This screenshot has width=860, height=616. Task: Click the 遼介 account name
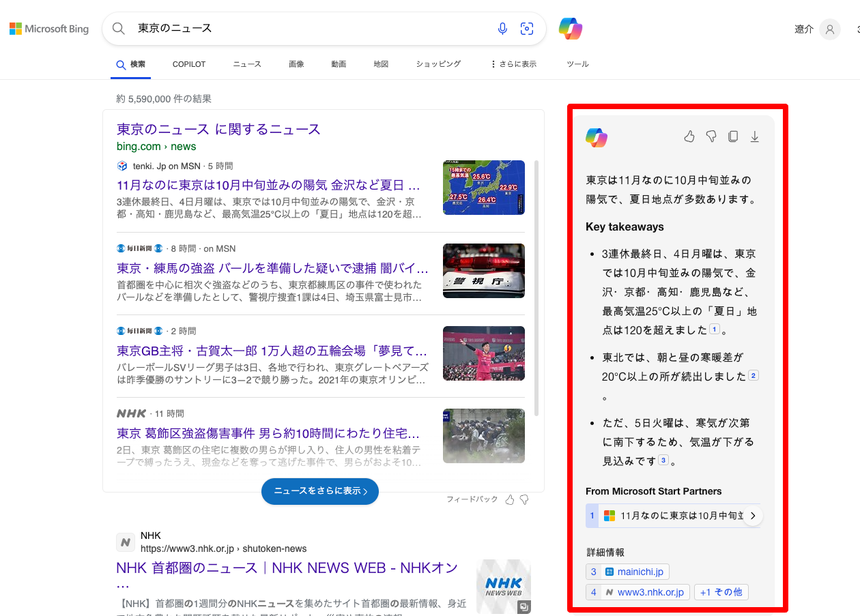pyautogui.click(x=804, y=29)
